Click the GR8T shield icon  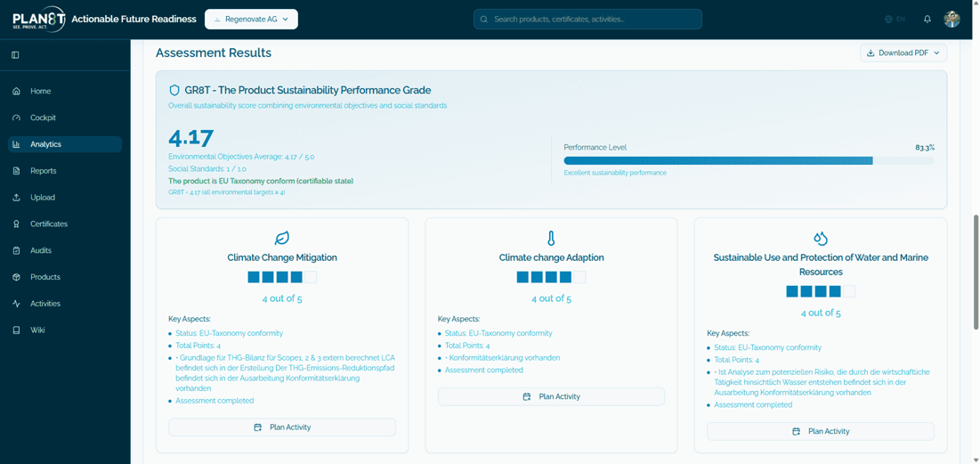click(174, 90)
